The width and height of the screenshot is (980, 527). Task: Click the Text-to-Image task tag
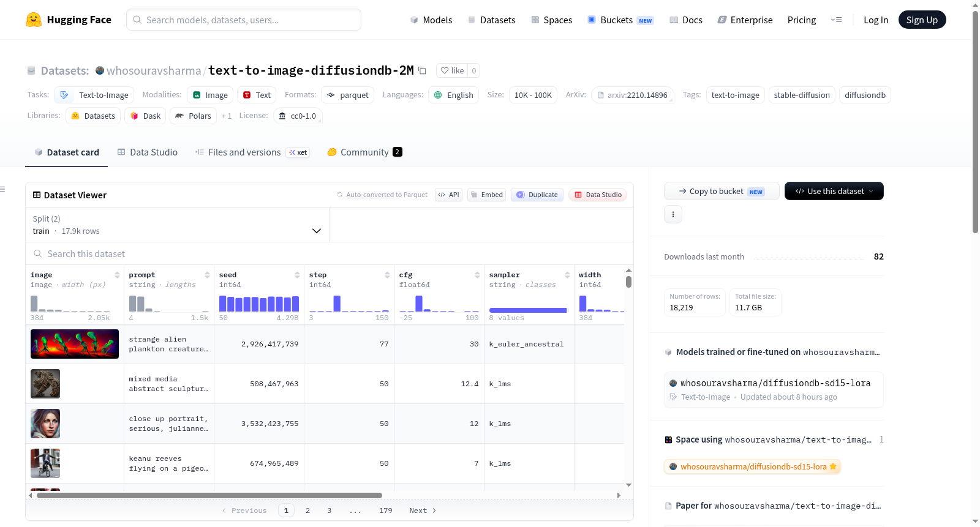[x=94, y=95]
